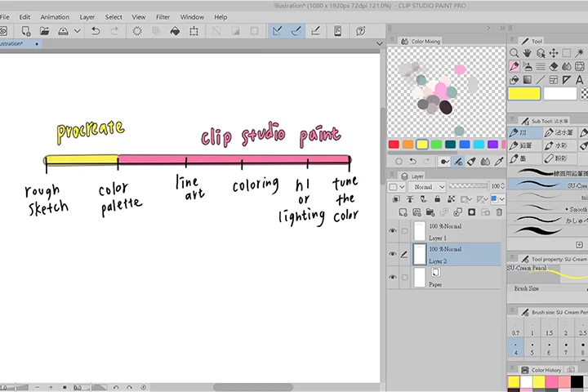Select the Auto select magic wand tool
588x392 pixels.
pos(580,53)
